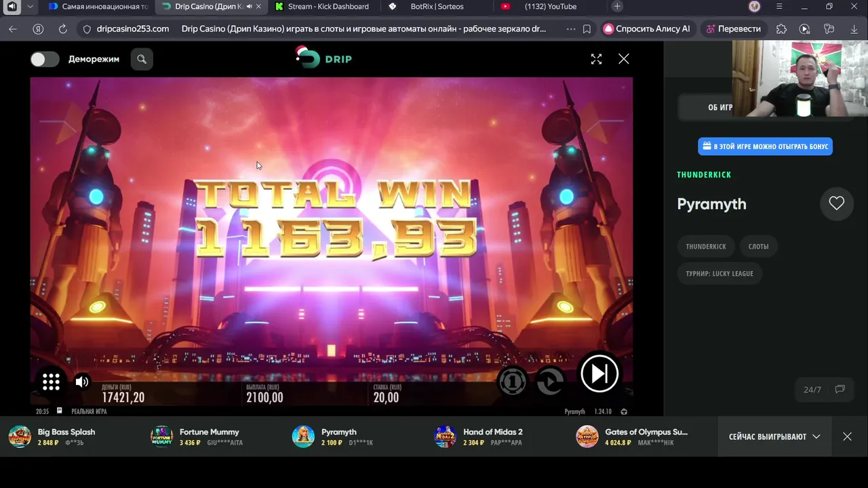
Task: Open the THUNDERKICK provider link
Action: tap(704, 175)
